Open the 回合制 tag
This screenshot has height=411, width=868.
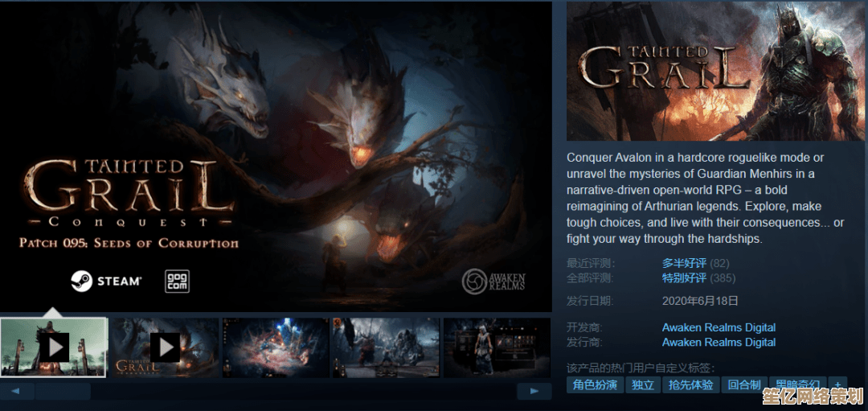743,385
